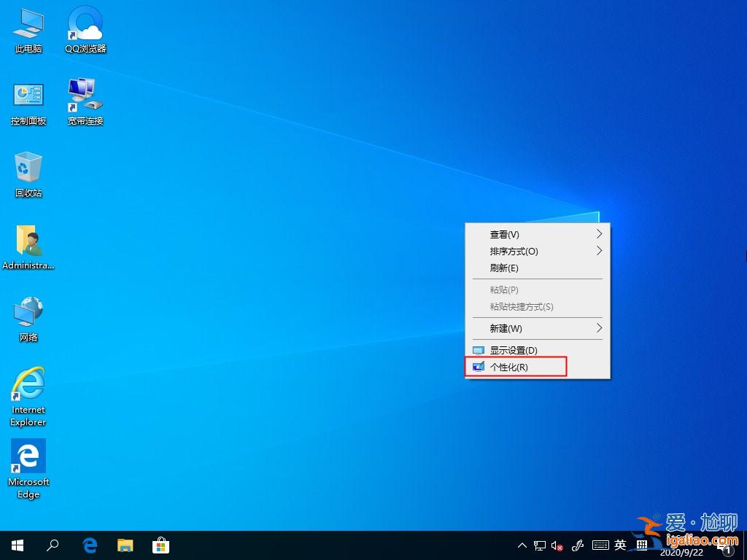Open Microsoft Store from the taskbar
The image size is (747, 560).
pyautogui.click(x=160, y=545)
